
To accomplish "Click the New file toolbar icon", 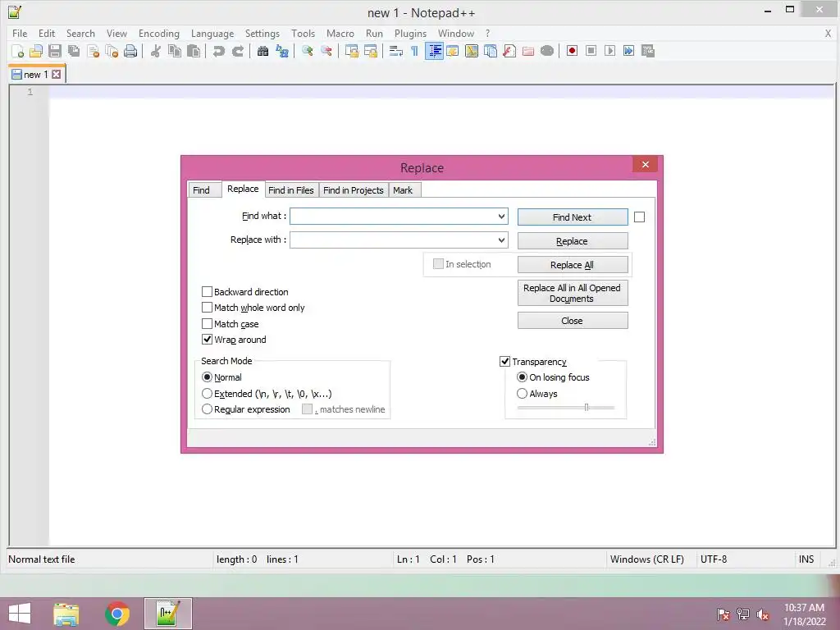I will tap(17, 51).
